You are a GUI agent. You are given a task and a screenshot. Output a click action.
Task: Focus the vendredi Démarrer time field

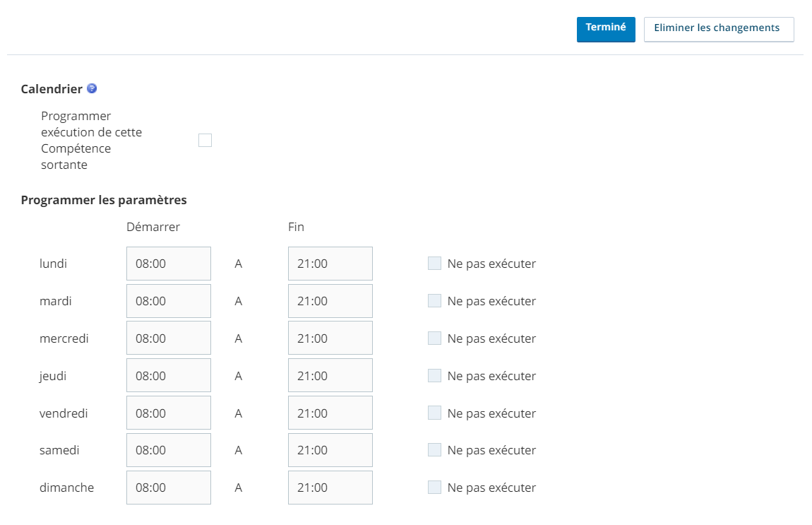click(169, 413)
